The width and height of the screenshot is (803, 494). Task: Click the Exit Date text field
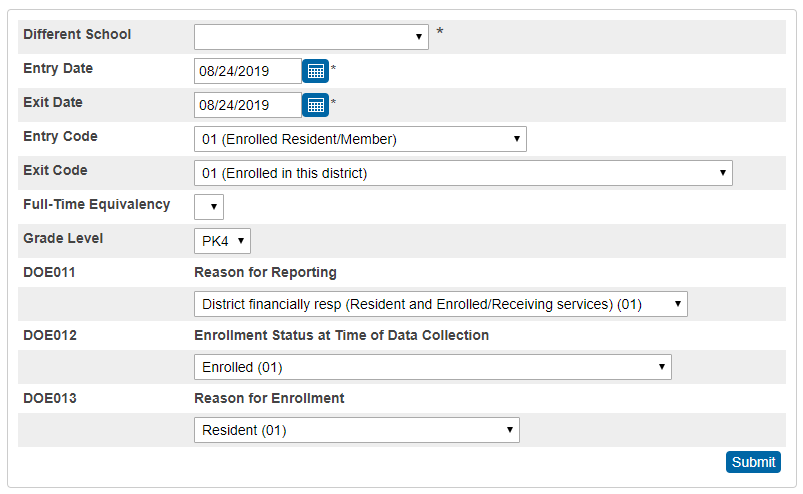[247, 105]
